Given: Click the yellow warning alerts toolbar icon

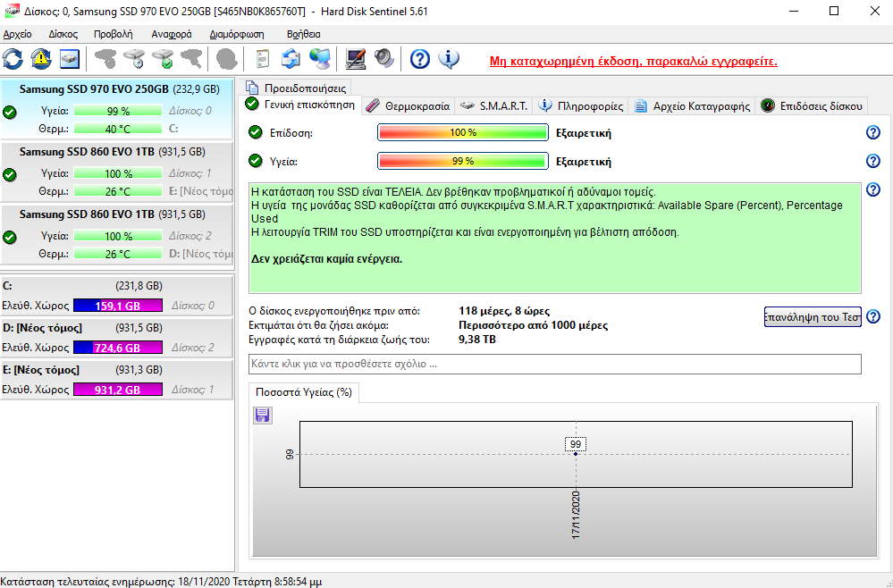Looking at the screenshot, I should [41, 59].
